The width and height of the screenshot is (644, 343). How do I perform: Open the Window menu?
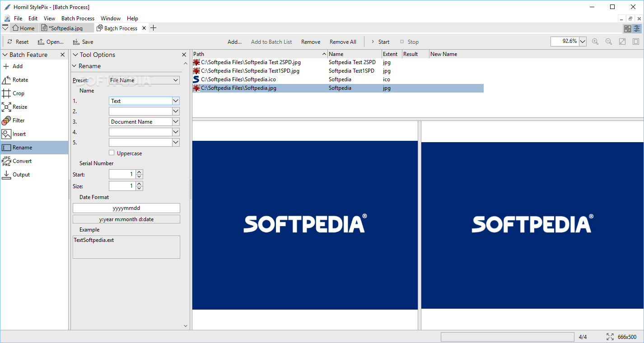point(111,19)
